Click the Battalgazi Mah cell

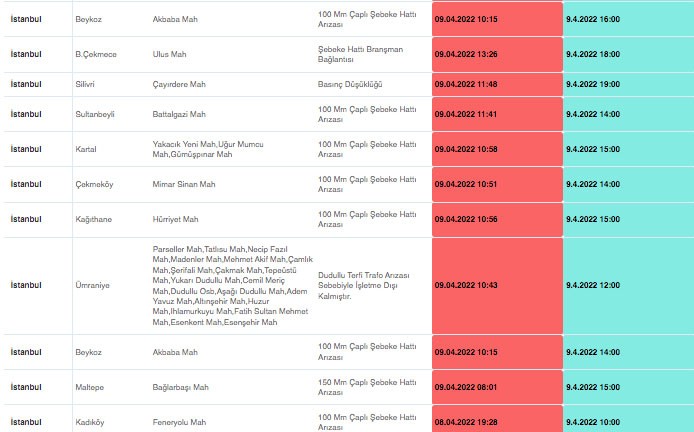click(179, 114)
